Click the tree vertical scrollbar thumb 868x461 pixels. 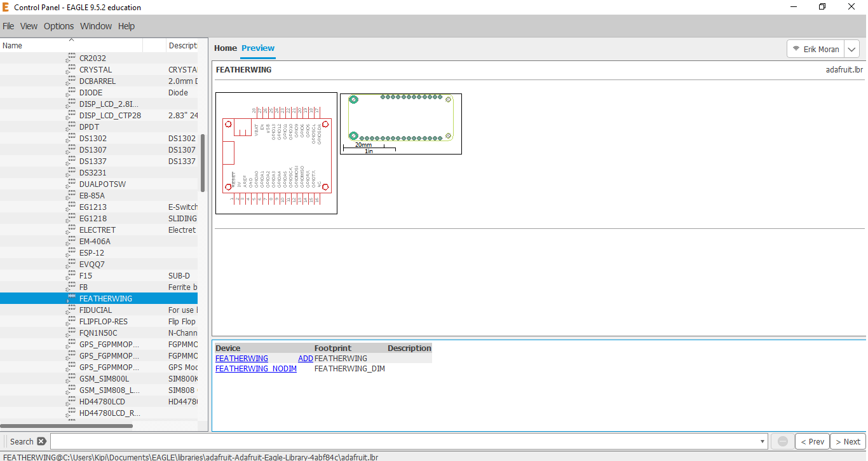[203, 163]
